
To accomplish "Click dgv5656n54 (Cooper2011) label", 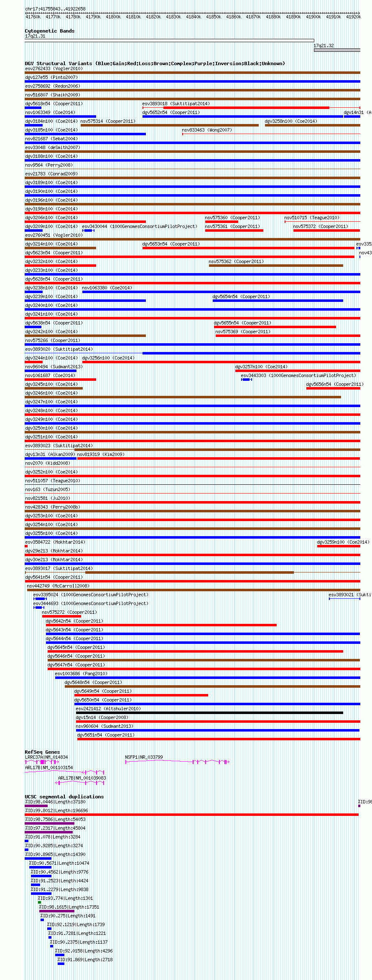I will [x=335, y=384].
